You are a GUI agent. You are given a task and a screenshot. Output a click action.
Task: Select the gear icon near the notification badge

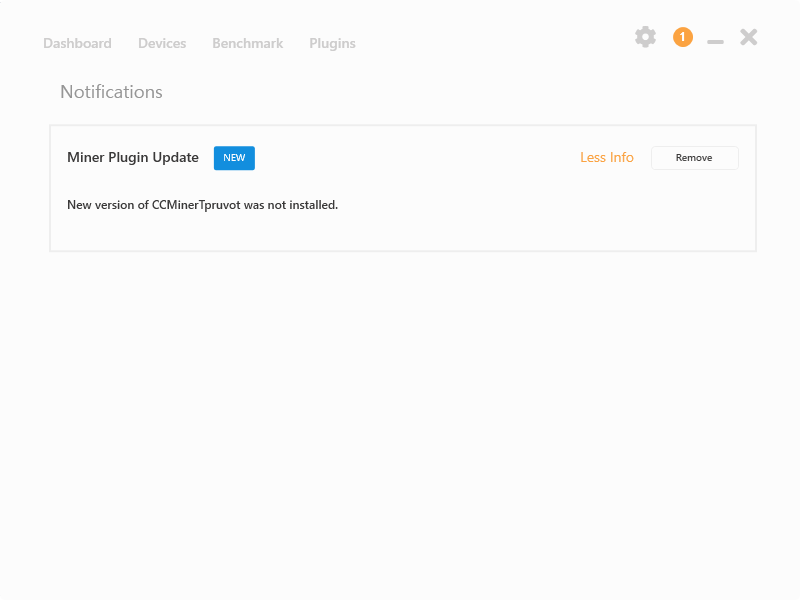(x=646, y=37)
